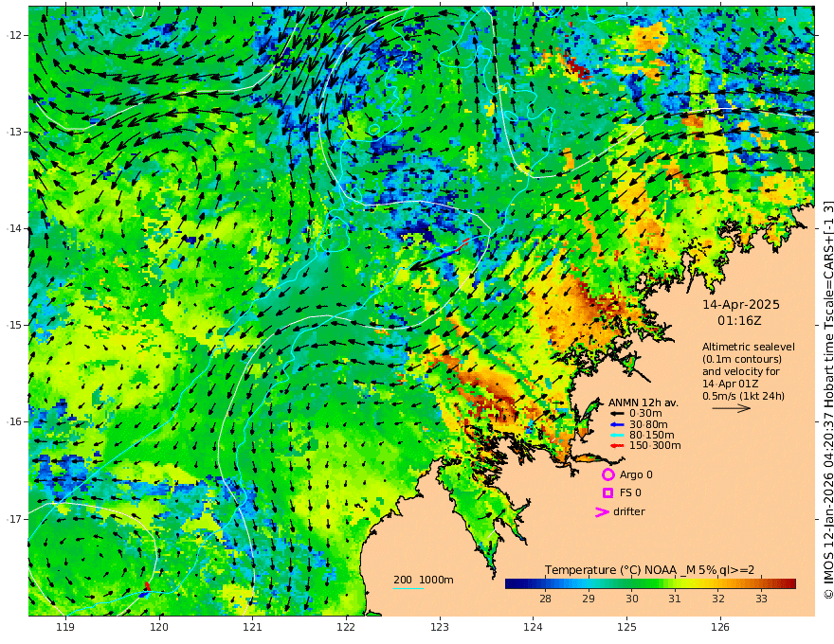834x644 pixels.
Task: Click the colorbar tick label 32
Action: pos(718,599)
